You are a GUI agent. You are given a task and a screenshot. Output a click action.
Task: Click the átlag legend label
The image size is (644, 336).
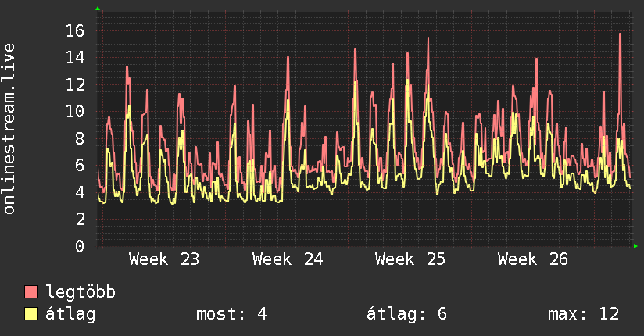click(70, 314)
